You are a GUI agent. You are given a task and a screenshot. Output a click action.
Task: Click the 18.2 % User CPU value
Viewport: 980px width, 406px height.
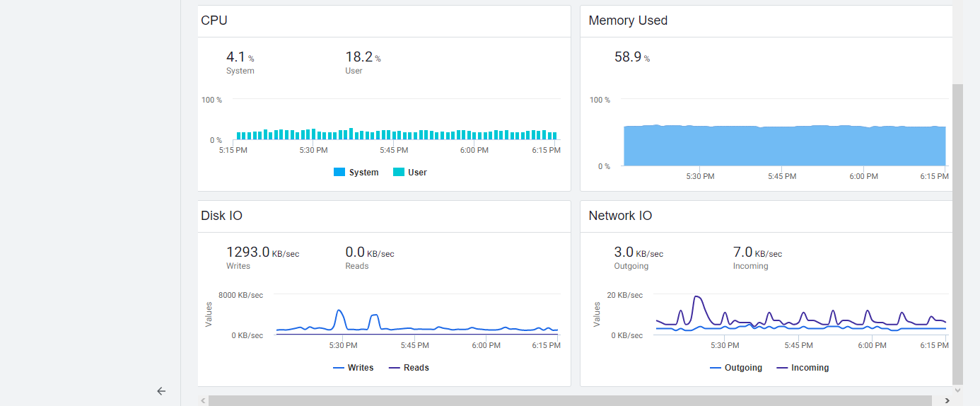pos(363,57)
